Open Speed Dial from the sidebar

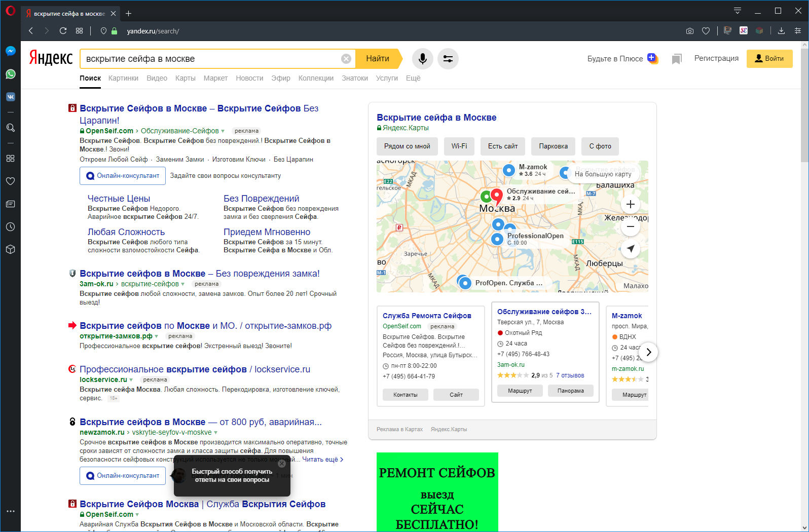point(10,158)
